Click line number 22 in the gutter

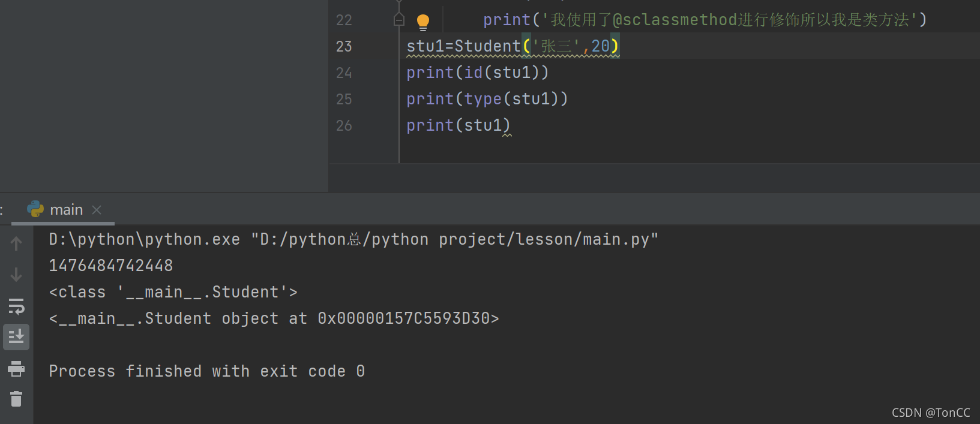344,20
